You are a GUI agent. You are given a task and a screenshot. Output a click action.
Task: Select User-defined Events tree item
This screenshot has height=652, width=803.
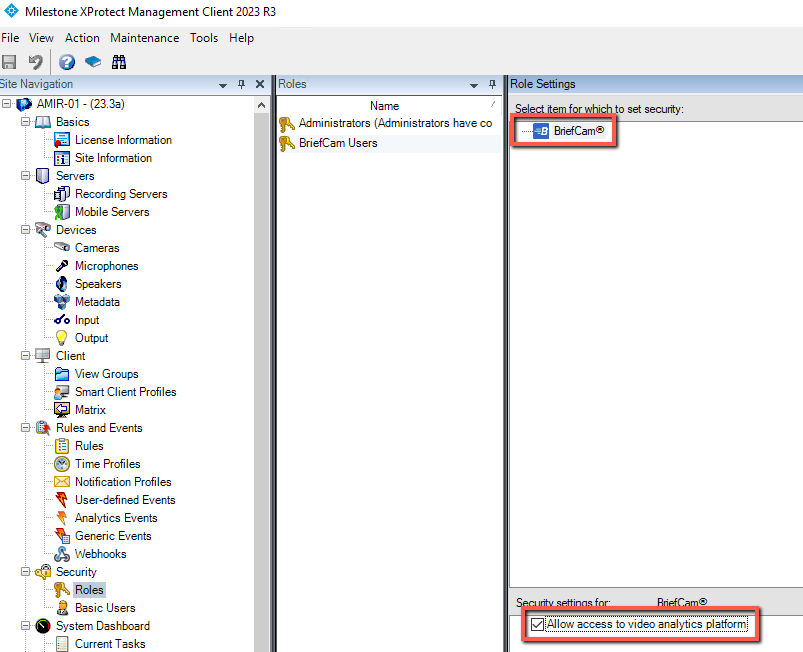click(125, 500)
